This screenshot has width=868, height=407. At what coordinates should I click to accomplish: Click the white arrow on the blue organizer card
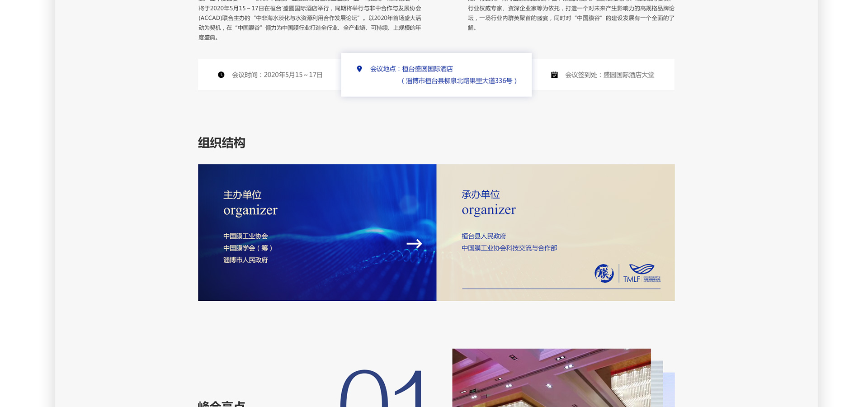pyautogui.click(x=414, y=244)
